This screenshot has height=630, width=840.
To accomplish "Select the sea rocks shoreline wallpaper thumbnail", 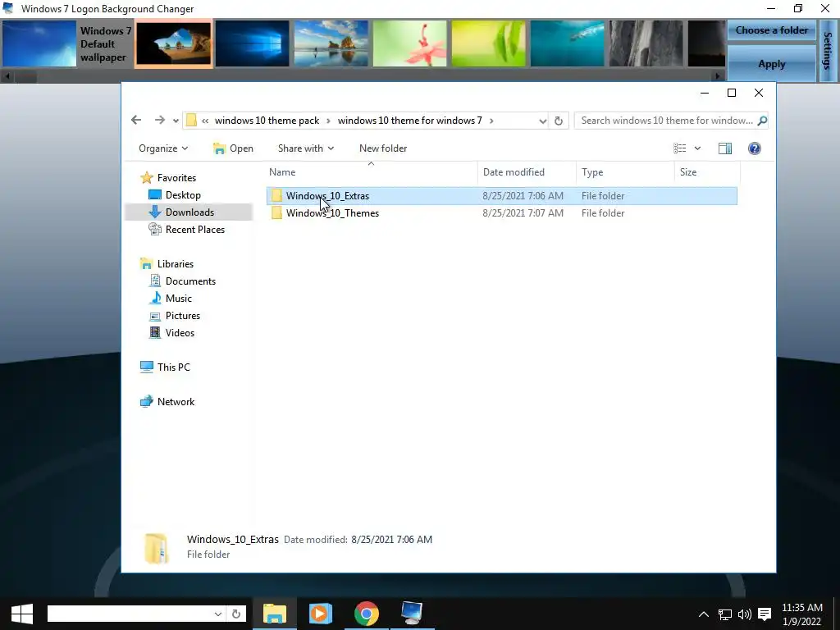I will tap(331, 43).
